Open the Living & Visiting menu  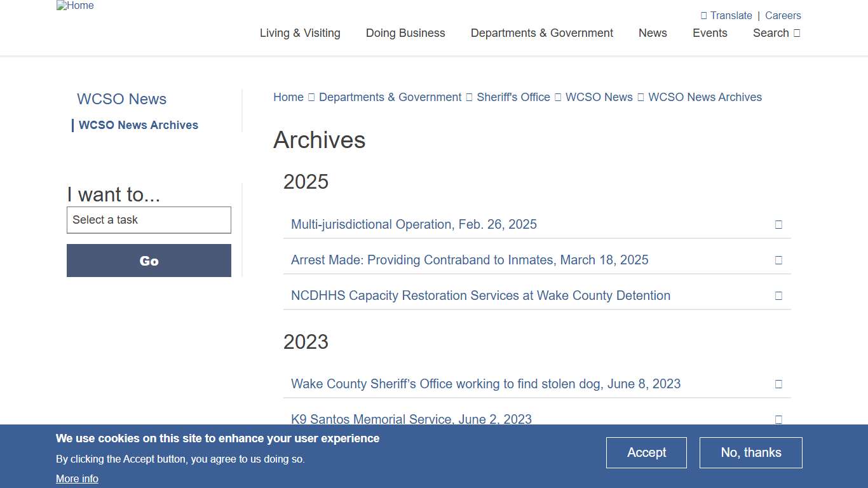pyautogui.click(x=300, y=33)
